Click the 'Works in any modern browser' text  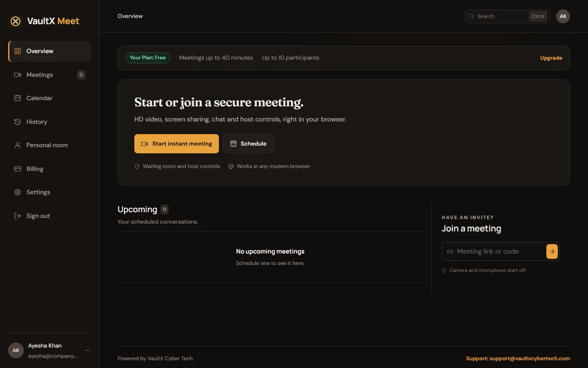[x=273, y=166]
